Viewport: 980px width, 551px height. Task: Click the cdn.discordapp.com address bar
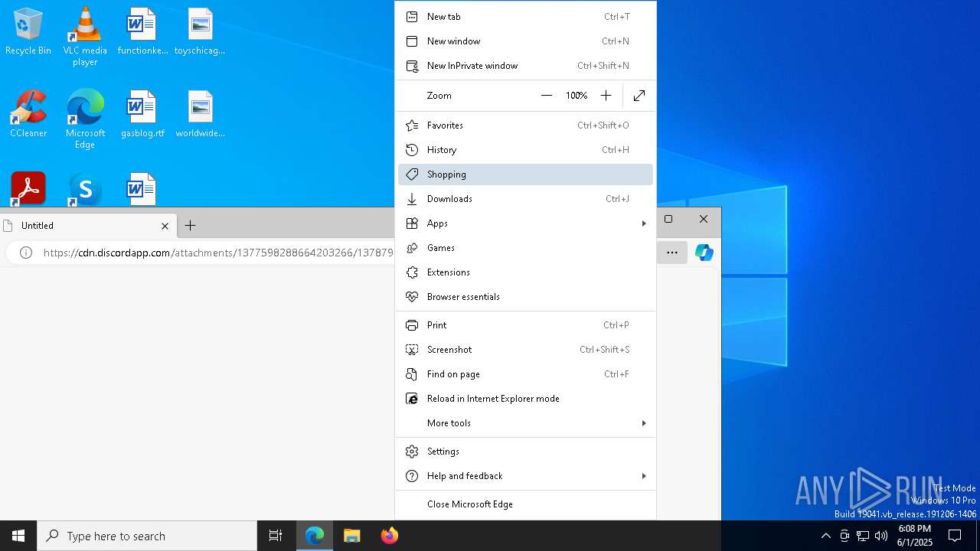click(x=218, y=253)
